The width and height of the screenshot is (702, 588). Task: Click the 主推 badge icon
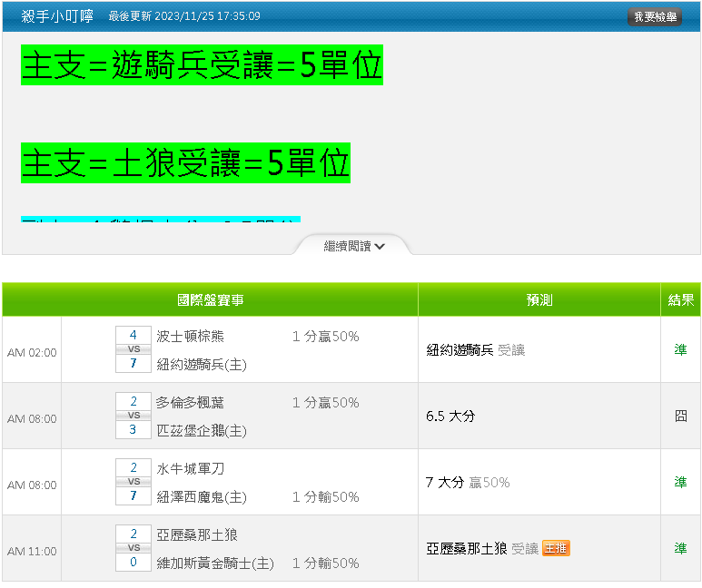click(x=556, y=548)
